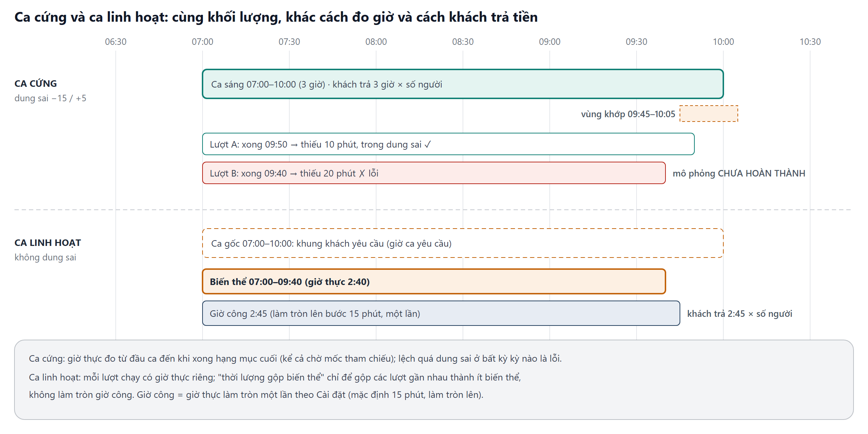Click the 09:00 time axis label
Image resolution: width=868 pixels, height=434 pixels.
[x=550, y=42]
